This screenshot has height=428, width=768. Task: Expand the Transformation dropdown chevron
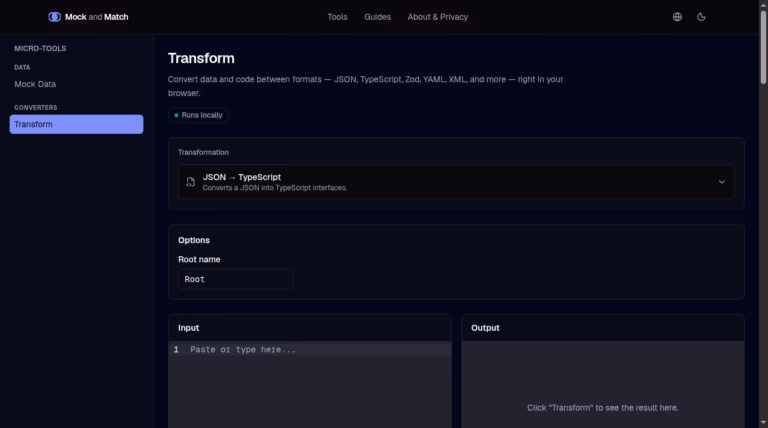[x=721, y=182]
